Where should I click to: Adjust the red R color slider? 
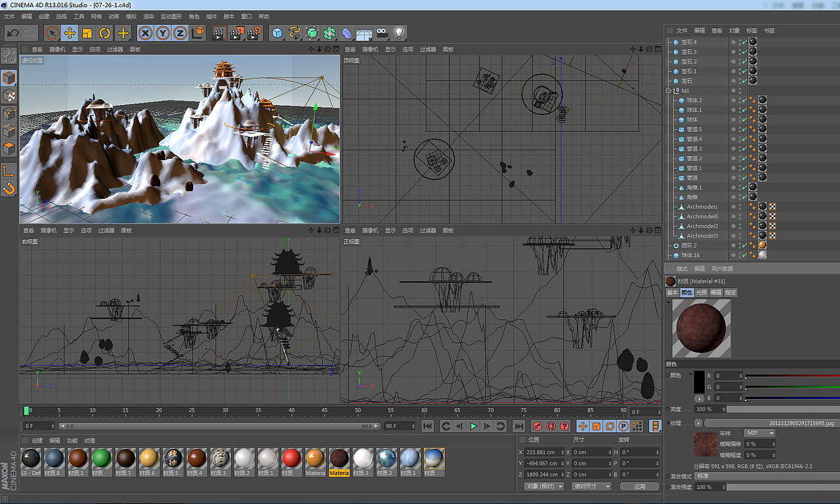[x=792, y=377]
